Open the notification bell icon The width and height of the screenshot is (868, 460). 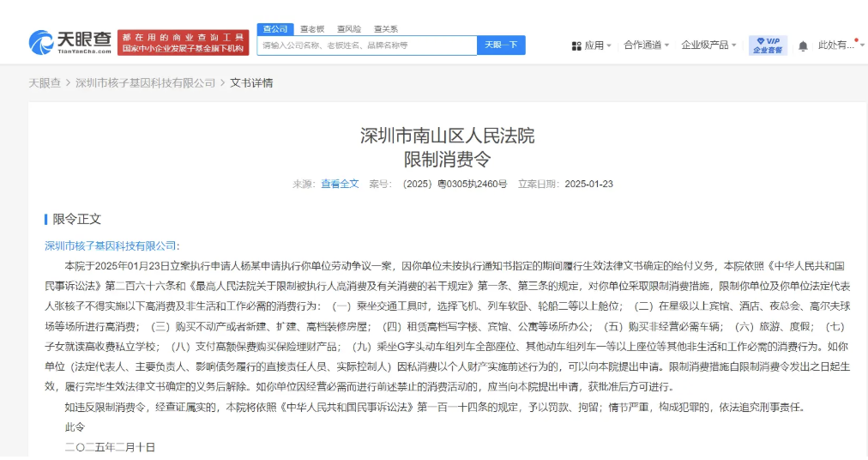(x=803, y=45)
